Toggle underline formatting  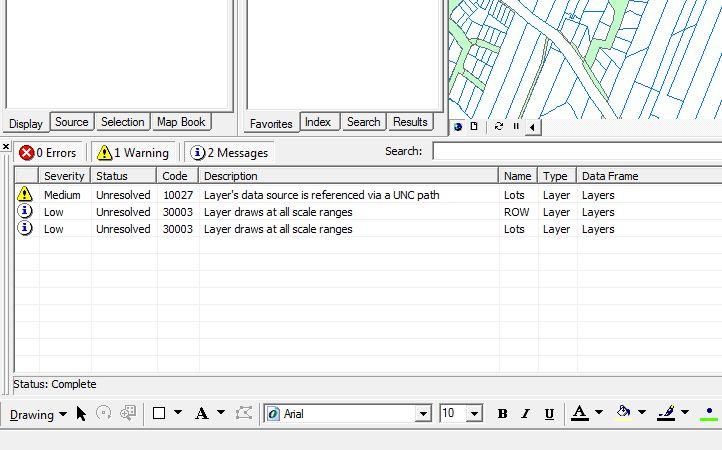click(549, 414)
